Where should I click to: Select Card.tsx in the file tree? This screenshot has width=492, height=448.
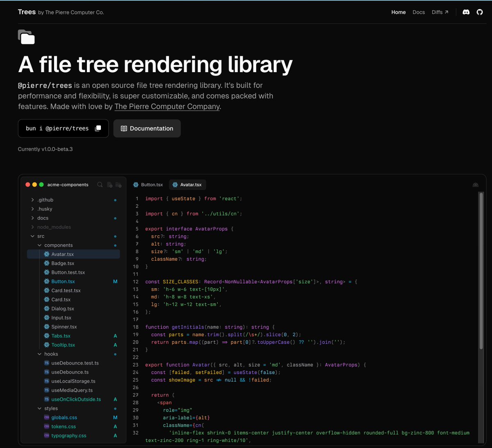pos(74,299)
